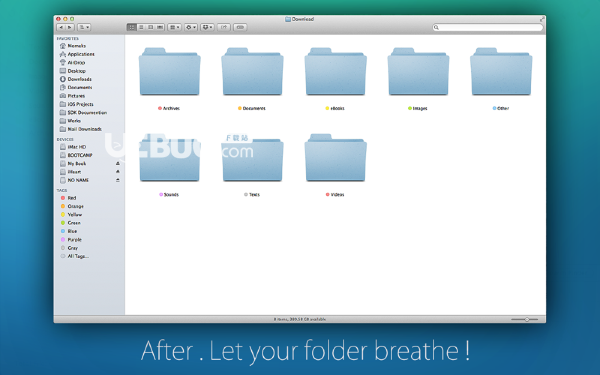
Task: Switch to column view
Action: point(150,28)
